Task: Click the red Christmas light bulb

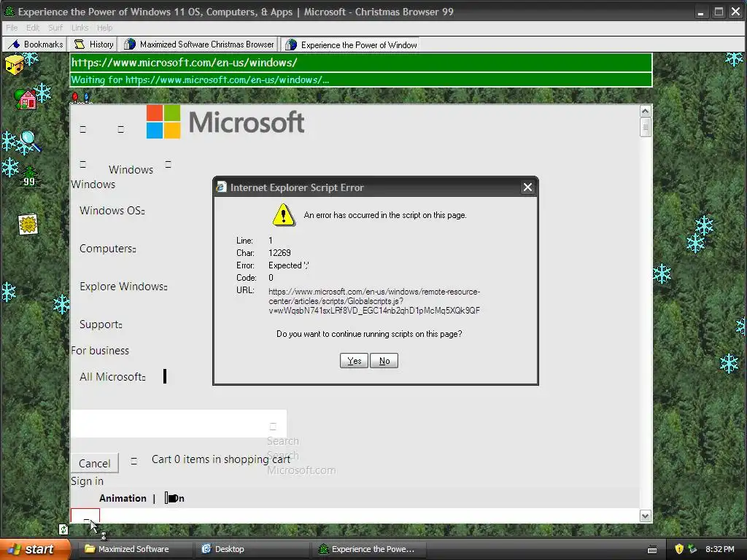Action: (x=75, y=98)
